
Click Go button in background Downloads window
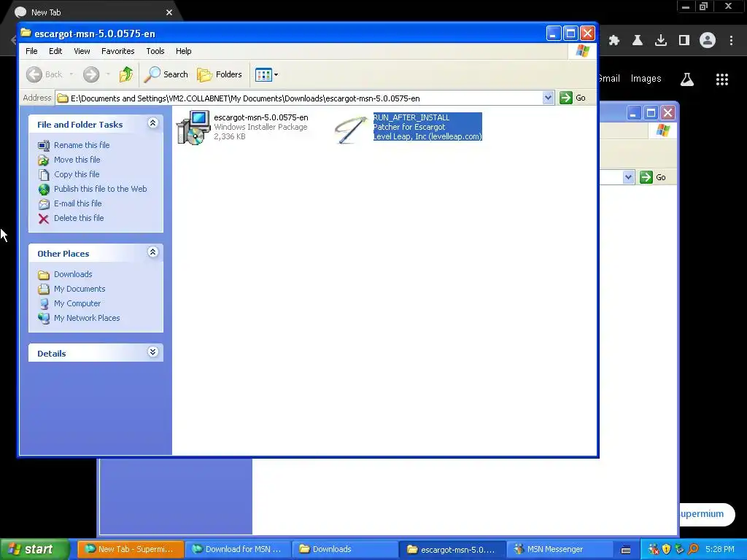coord(654,177)
